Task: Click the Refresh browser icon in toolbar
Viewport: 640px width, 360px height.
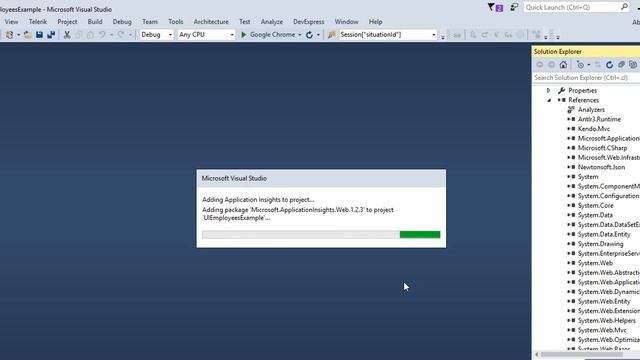Action: pyautogui.click(x=309, y=35)
